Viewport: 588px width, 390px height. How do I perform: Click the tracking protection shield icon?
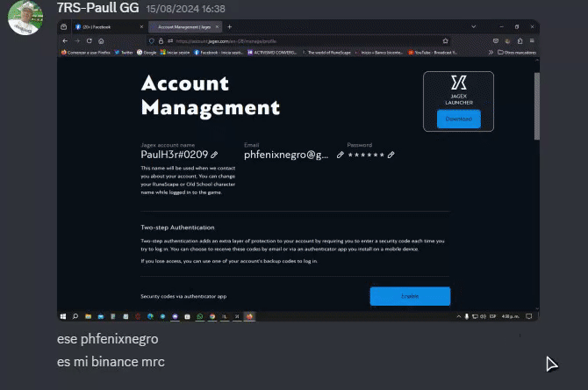(152, 41)
